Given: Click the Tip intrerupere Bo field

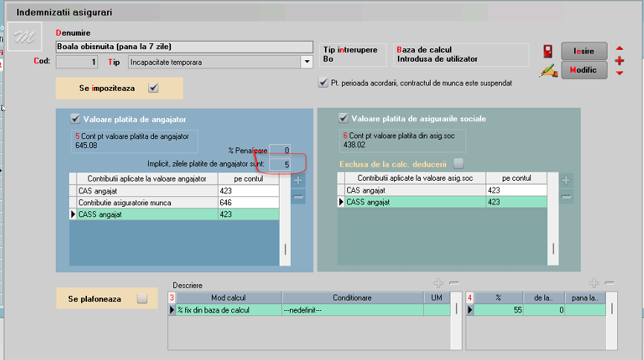Looking at the screenshot, I should pos(352,54).
